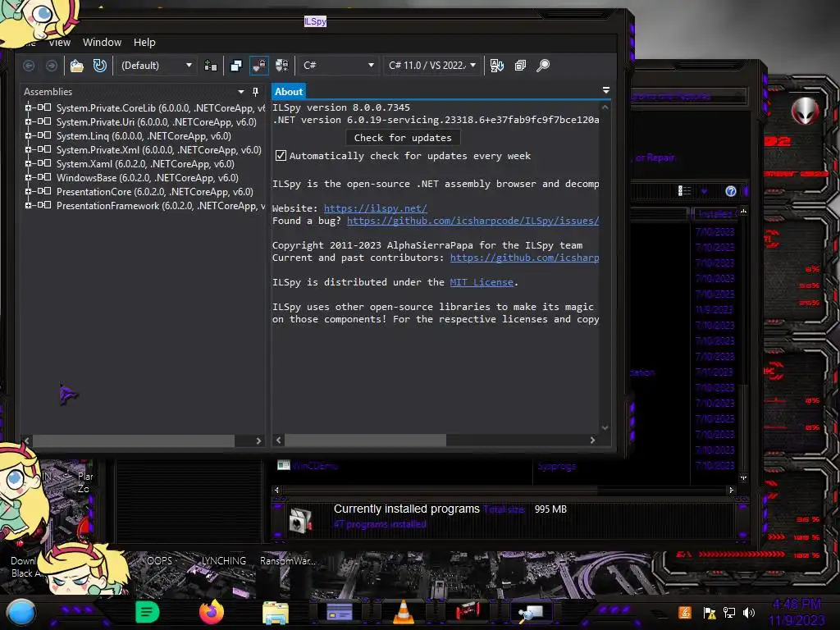Viewport: 840px width, 630px height.
Task: Click the collapse all tree nodes icon
Action: (x=520, y=66)
